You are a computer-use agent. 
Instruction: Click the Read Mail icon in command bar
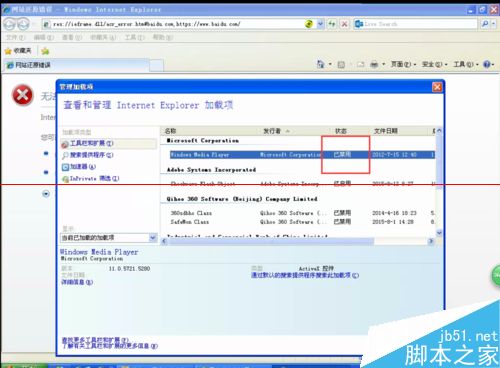[360, 64]
